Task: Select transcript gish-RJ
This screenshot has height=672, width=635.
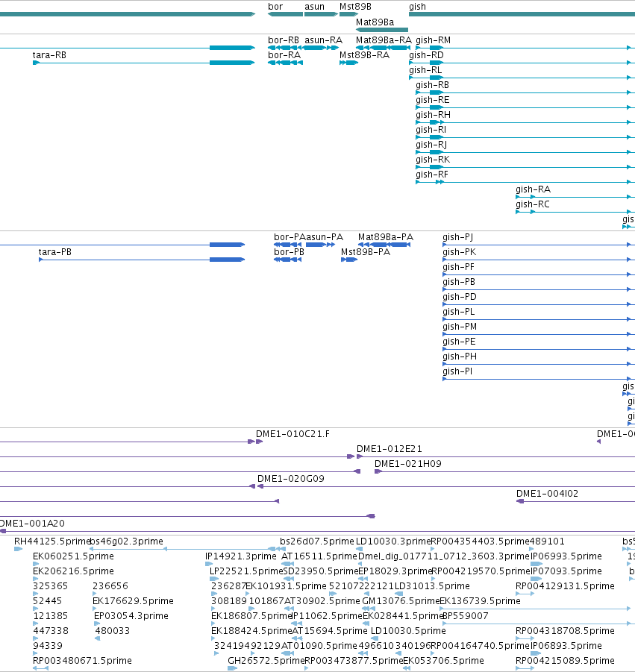Action: click(431, 145)
